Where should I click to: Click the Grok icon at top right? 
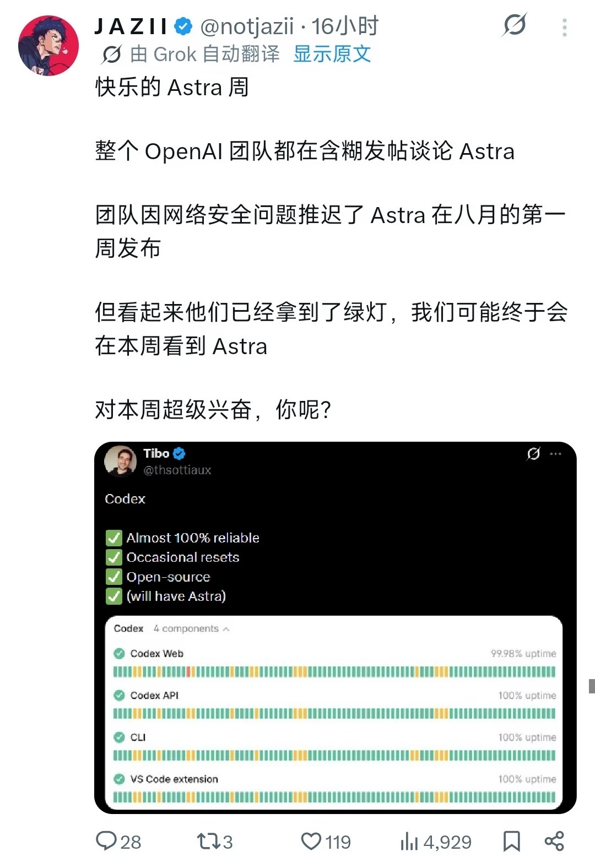tap(515, 25)
